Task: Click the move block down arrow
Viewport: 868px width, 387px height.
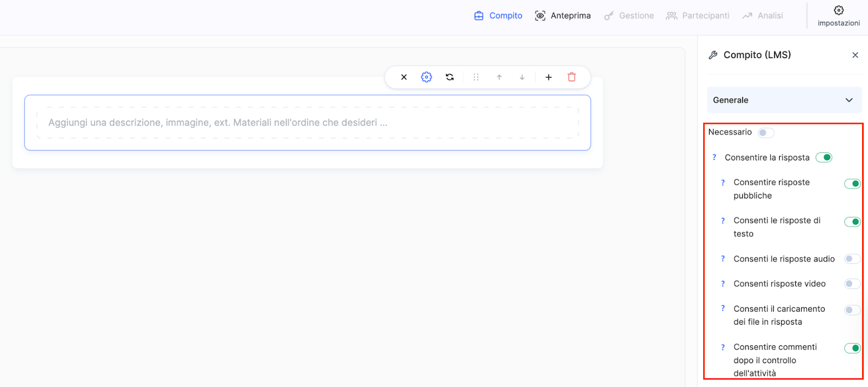Action: tap(522, 77)
